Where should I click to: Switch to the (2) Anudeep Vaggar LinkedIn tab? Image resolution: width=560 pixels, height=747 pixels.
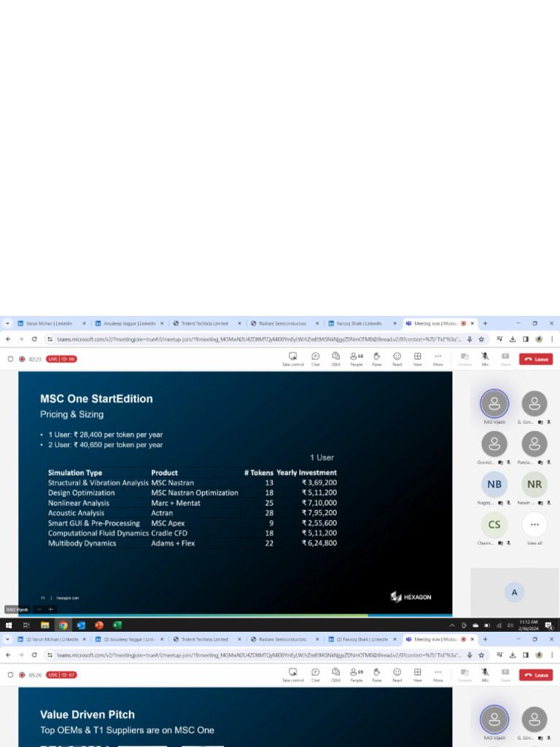pos(130,639)
